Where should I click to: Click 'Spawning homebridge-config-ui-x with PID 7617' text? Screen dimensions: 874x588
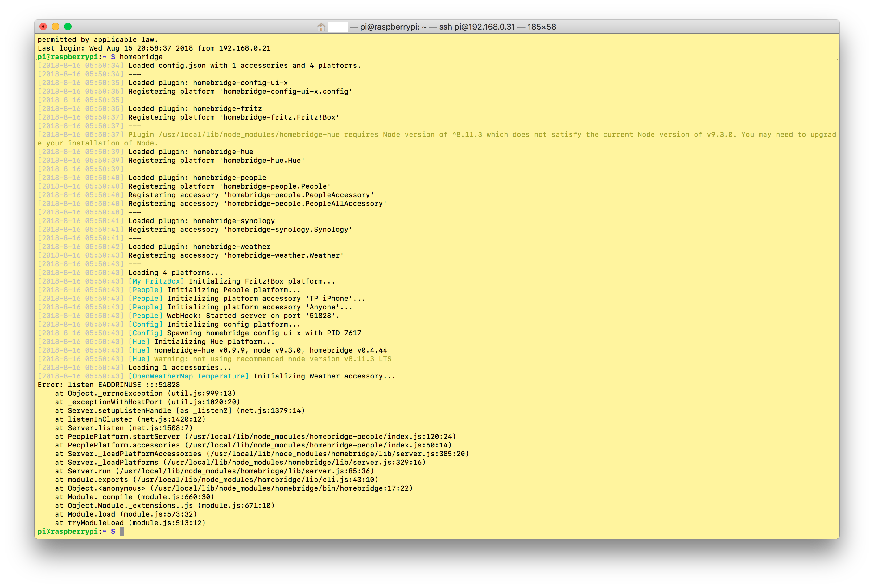click(264, 333)
